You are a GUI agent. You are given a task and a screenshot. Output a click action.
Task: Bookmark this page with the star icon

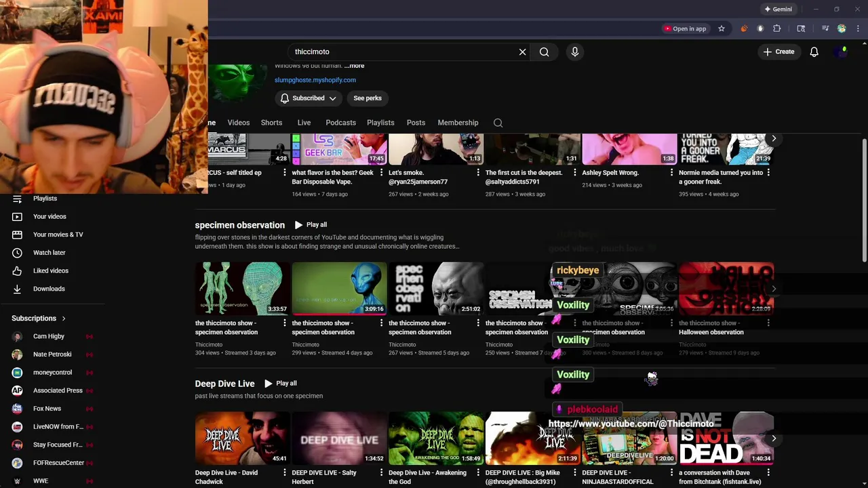click(x=721, y=28)
